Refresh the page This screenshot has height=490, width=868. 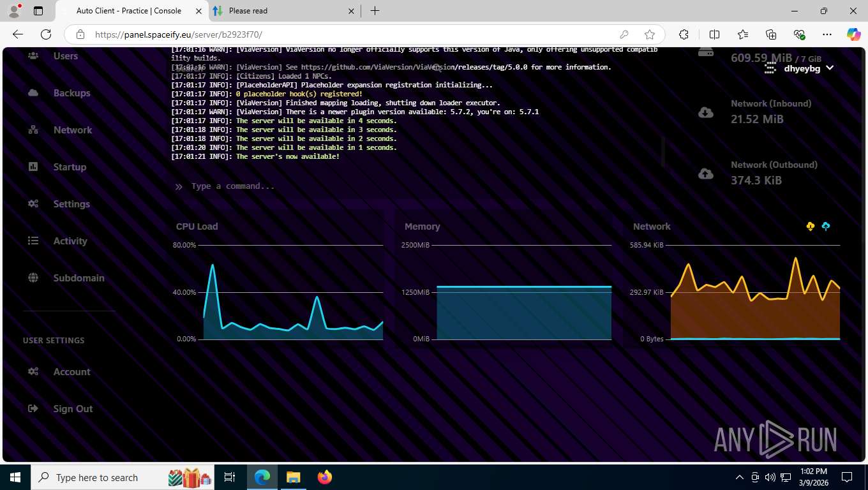tap(46, 34)
